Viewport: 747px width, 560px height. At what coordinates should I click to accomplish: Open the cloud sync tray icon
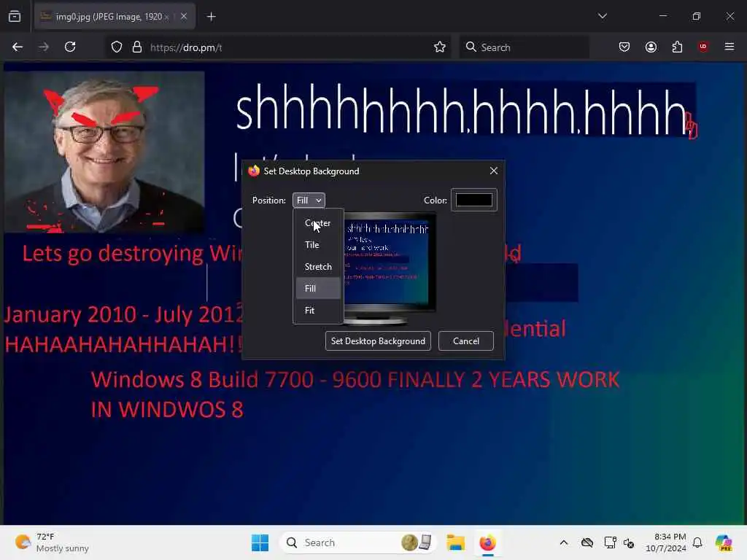(x=587, y=542)
